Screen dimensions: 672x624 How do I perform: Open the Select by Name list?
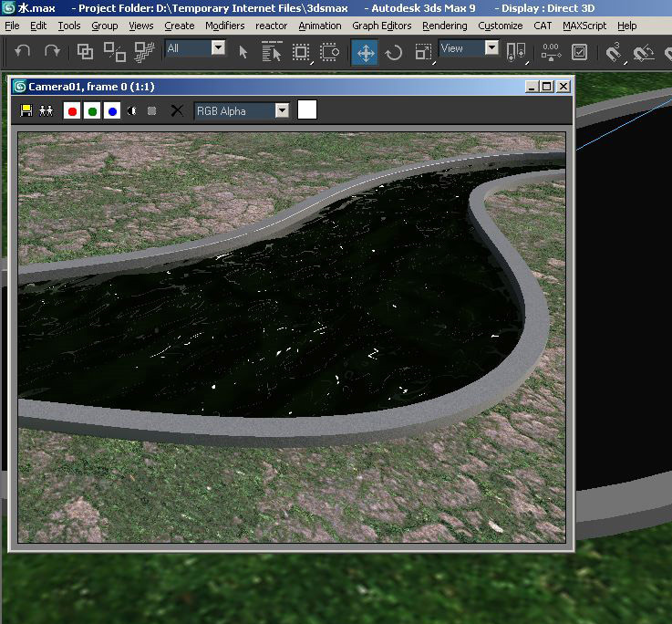pyautogui.click(x=272, y=52)
